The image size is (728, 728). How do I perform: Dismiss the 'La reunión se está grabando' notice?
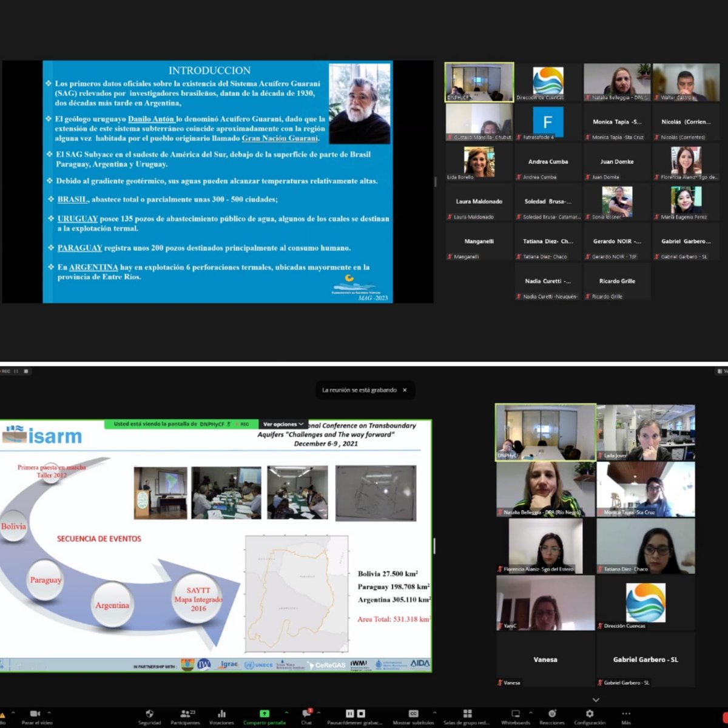click(x=405, y=390)
